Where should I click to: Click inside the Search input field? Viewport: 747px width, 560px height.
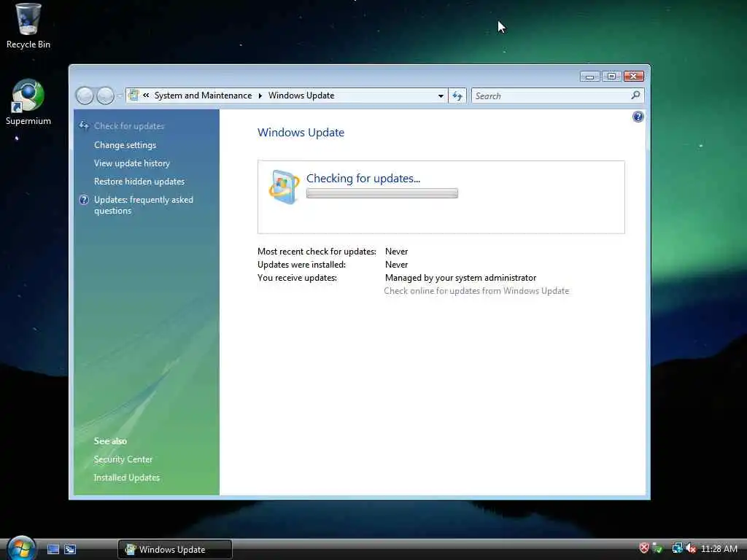551,96
